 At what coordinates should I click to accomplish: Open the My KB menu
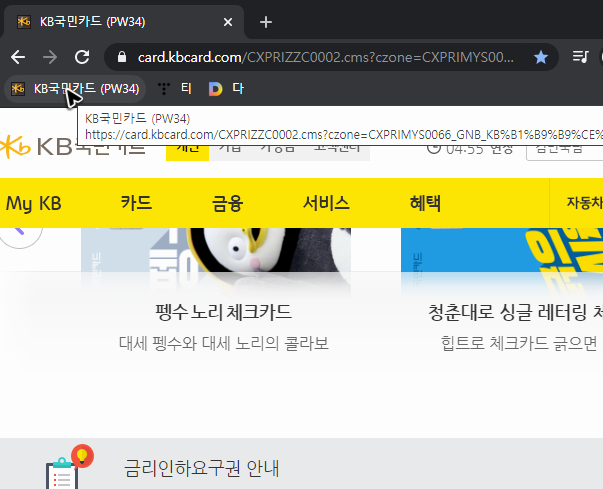point(33,203)
